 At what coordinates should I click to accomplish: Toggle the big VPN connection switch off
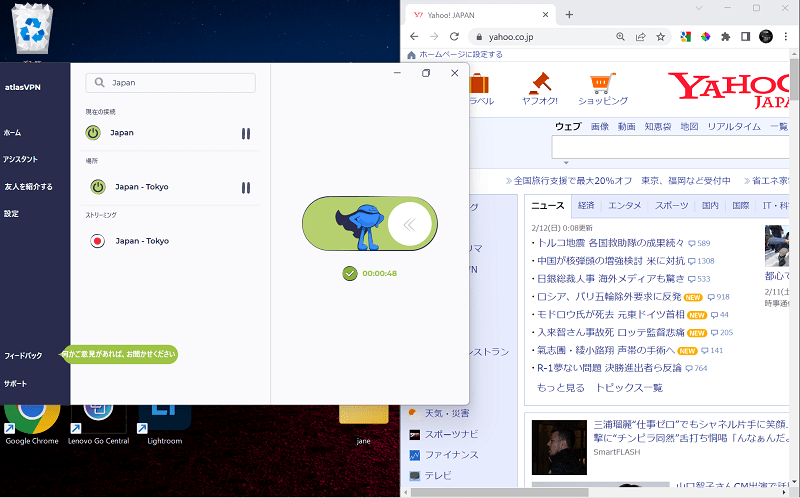coord(370,223)
